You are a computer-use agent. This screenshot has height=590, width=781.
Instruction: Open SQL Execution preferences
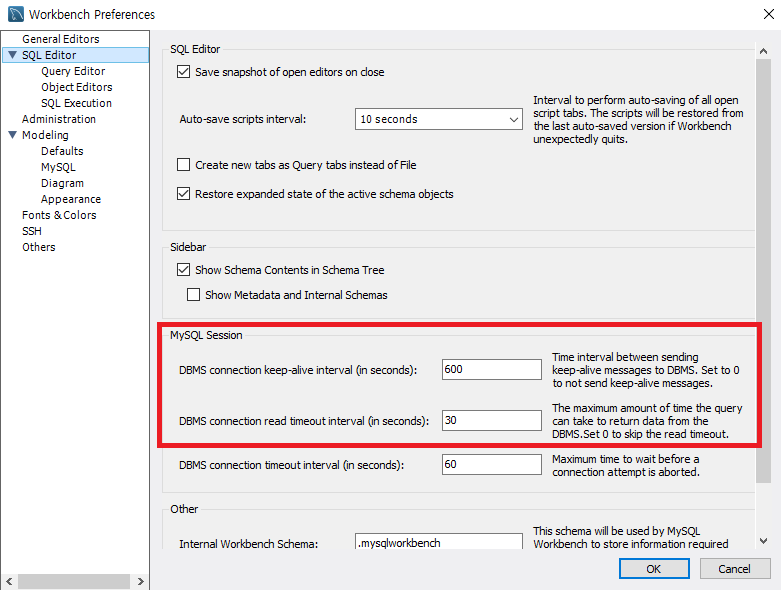tap(76, 103)
